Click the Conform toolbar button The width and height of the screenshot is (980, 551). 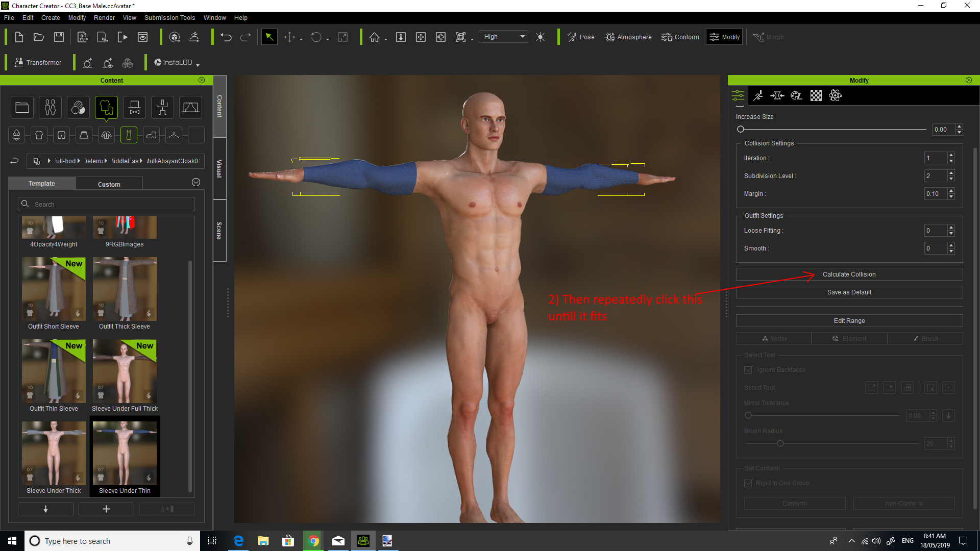[x=680, y=37]
